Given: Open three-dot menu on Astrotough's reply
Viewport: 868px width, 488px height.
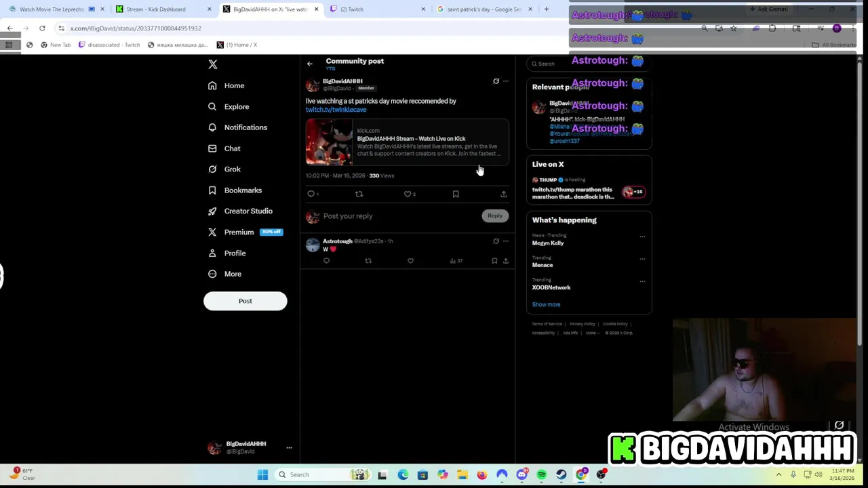Looking at the screenshot, I should pyautogui.click(x=506, y=241).
